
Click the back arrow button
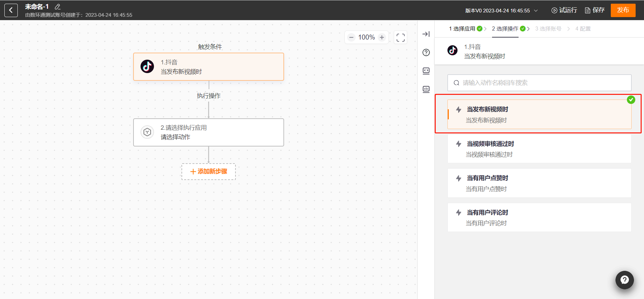click(x=11, y=10)
